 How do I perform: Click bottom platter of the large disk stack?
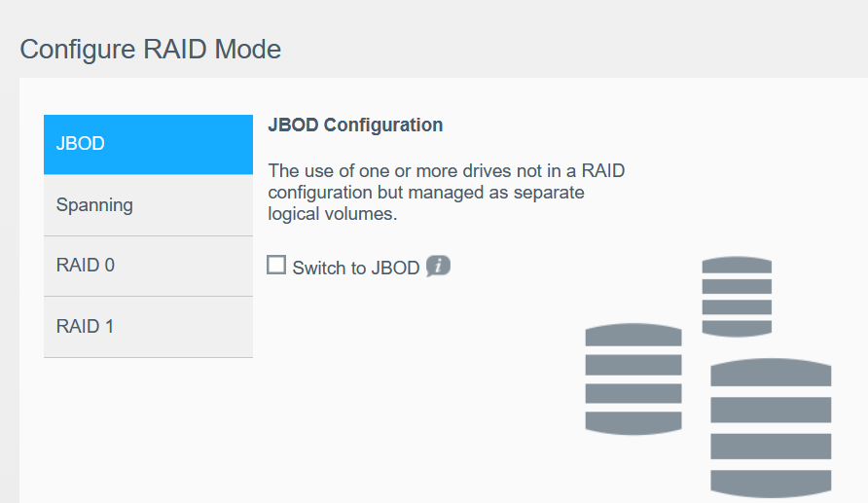click(771, 483)
